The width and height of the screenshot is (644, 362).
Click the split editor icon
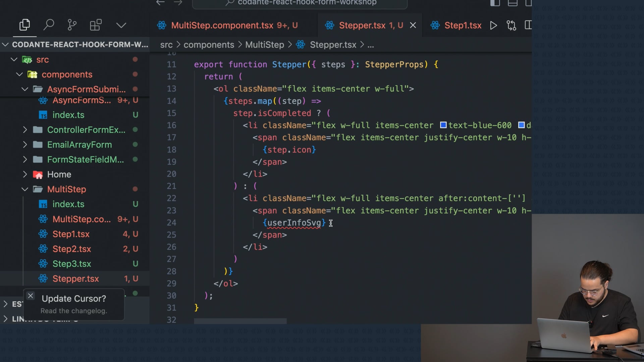(x=528, y=25)
